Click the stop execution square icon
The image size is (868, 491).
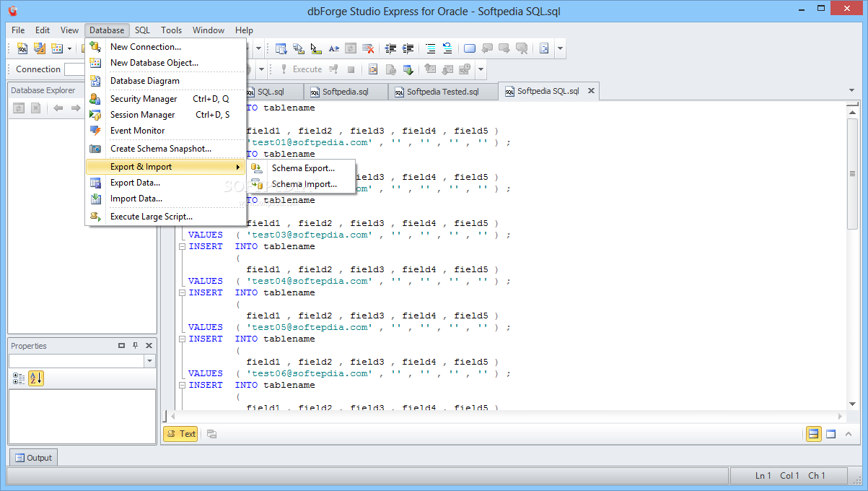point(351,69)
